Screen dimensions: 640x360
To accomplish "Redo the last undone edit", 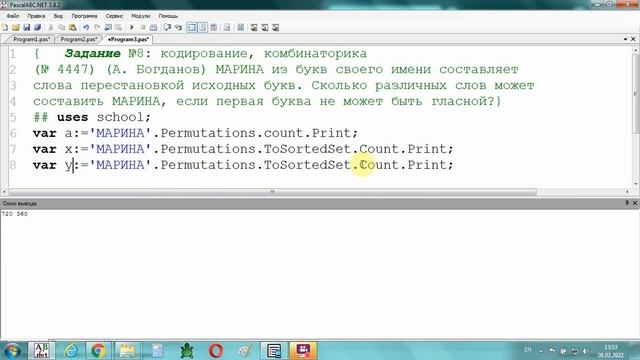I will 97,27.
